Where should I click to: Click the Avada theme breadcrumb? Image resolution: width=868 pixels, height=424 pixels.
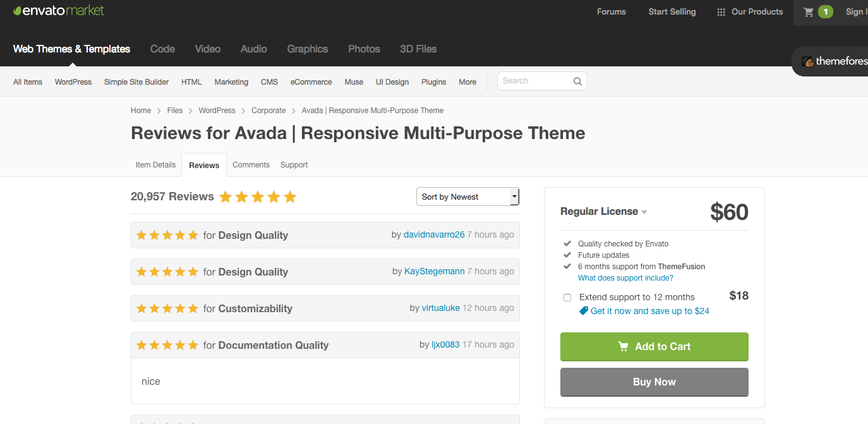[373, 111]
